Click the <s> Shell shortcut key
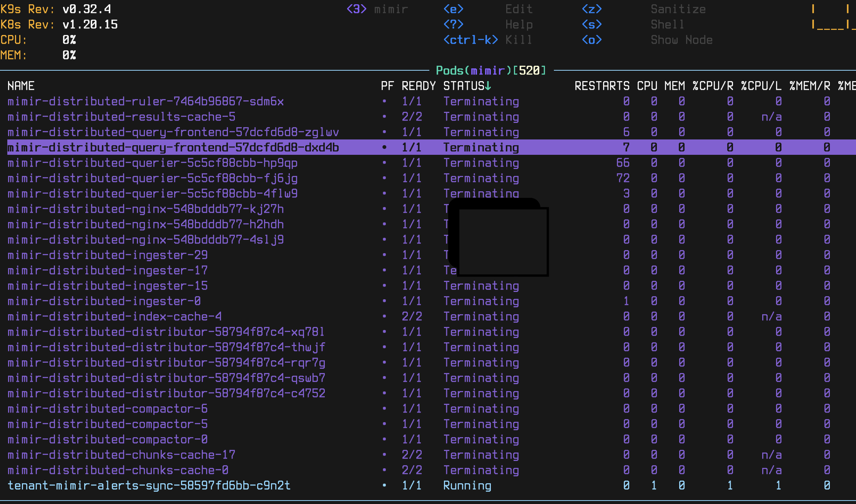The image size is (856, 504). click(x=592, y=25)
